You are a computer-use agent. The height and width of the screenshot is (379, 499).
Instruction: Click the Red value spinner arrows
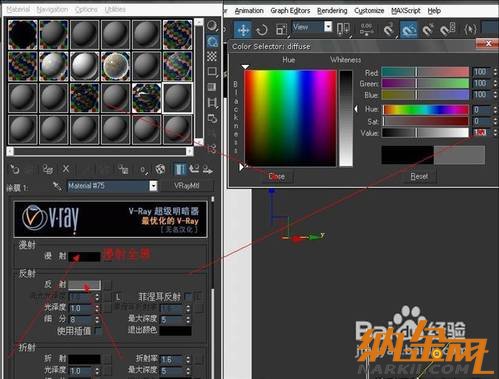(x=495, y=72)
